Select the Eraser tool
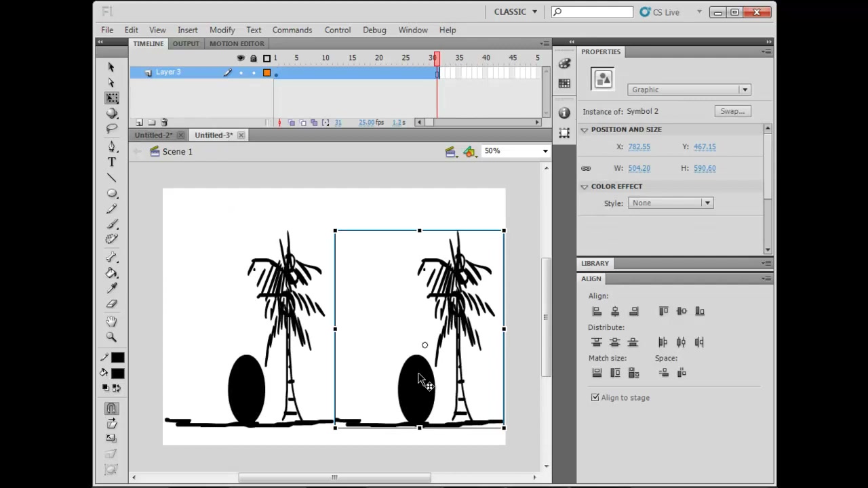 [112, 304]
